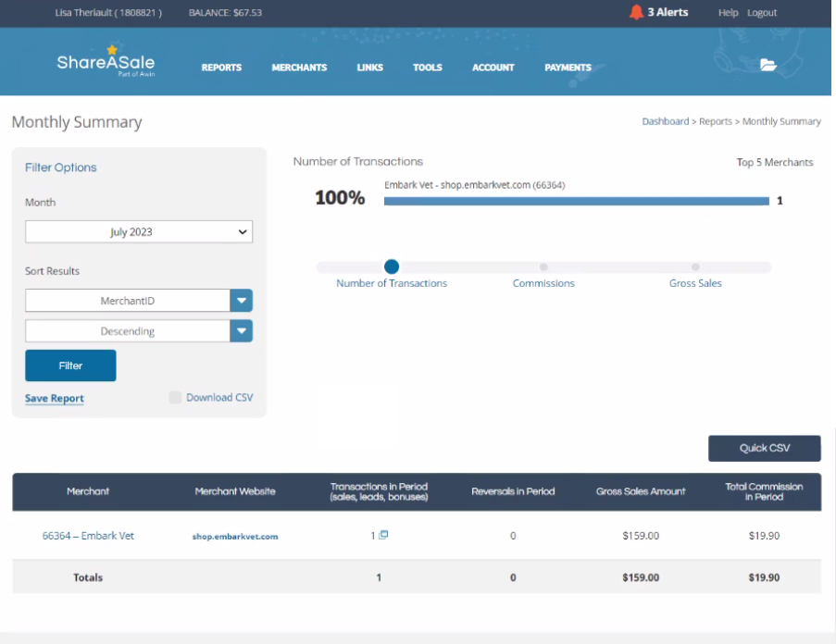836x644 pixels.
Task: Click the Totals row label
Action: (x=88, y=577)
